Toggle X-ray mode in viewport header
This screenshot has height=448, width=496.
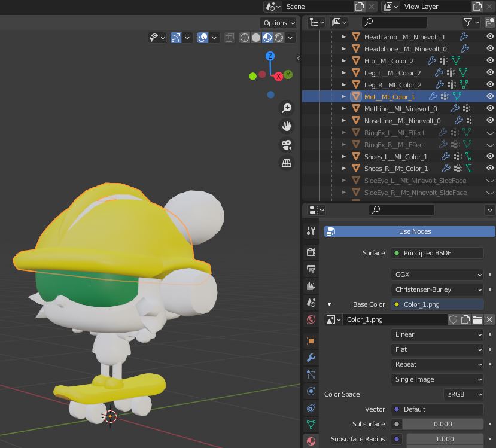pyautogui.click(x=229, y=38)
